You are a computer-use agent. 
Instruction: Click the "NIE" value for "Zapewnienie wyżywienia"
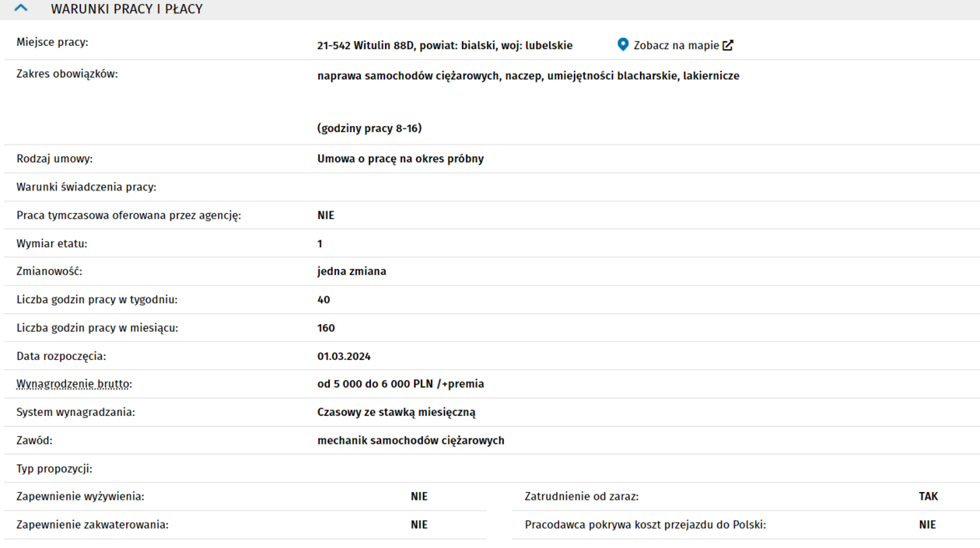click(419, 497)
